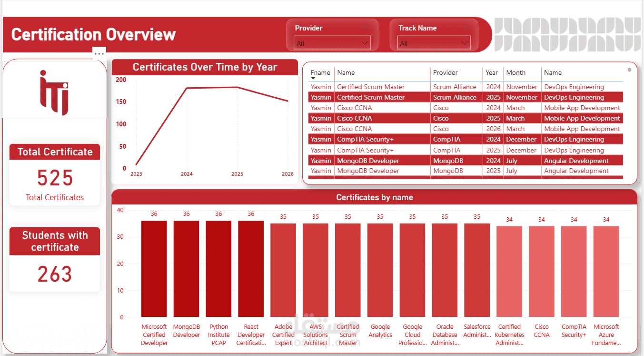Image resolution: width=644 pixels, height=356 pixels.
Task: Select the Certified Kubernetes Administrator bar
Action: pyautogui.click(x=509, y=272)
